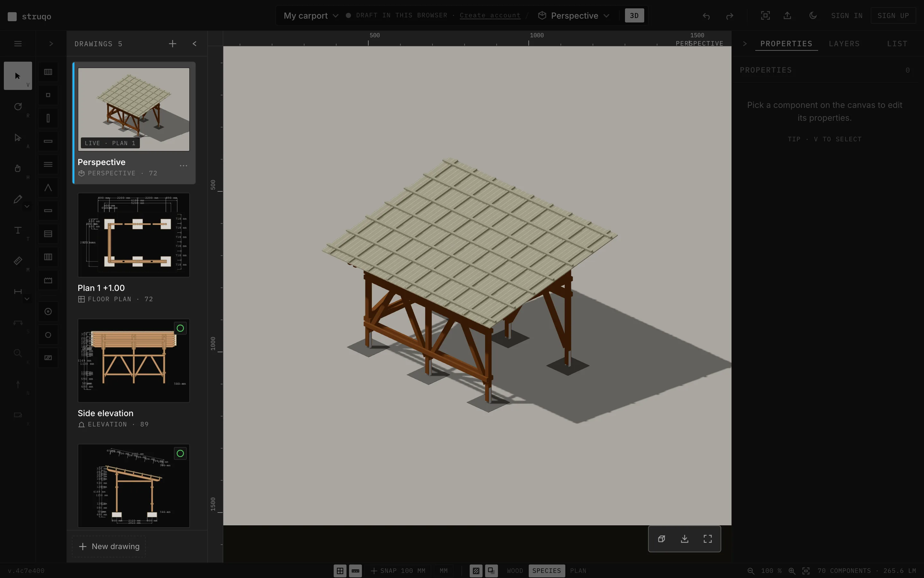
Task: Click the Undo arrow
Action: click(706, 16)
